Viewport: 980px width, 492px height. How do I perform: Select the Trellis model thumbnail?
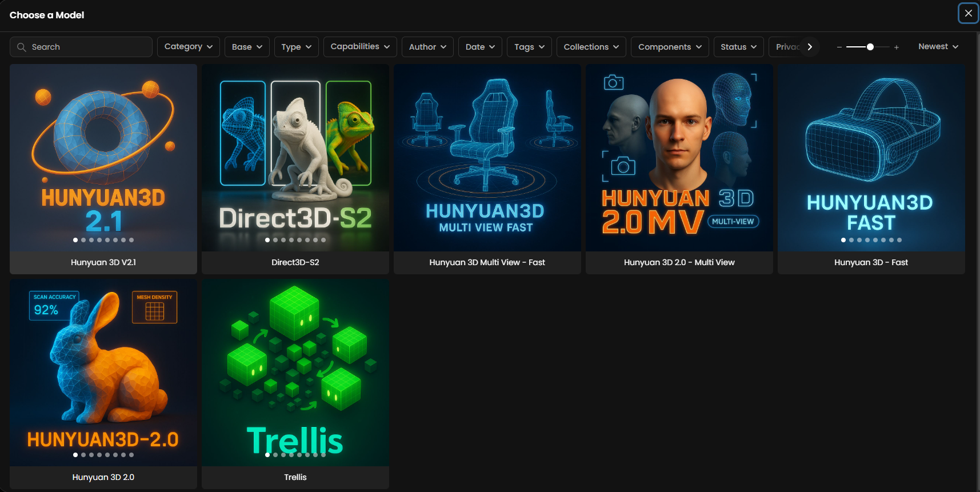pos(295,373)
